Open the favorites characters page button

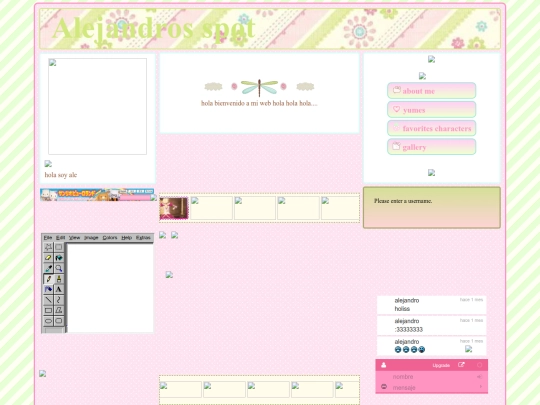pyautogui.click(x=432, y=128)
